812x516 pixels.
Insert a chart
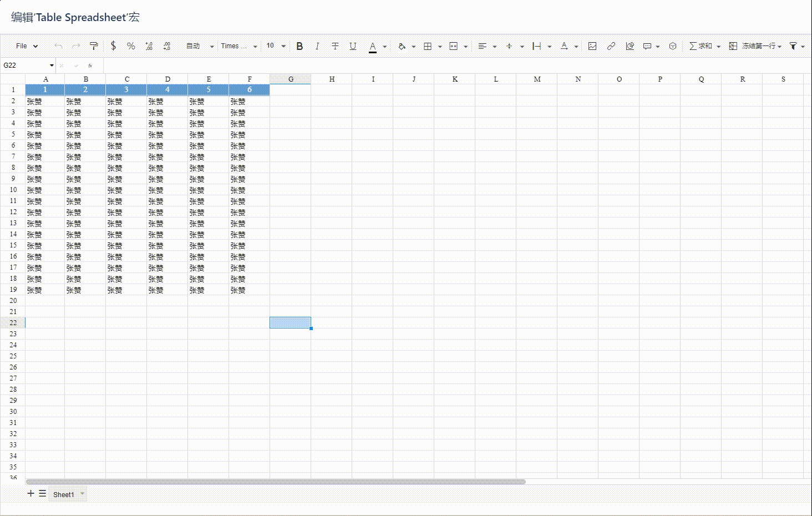click(x=630, y=46)
